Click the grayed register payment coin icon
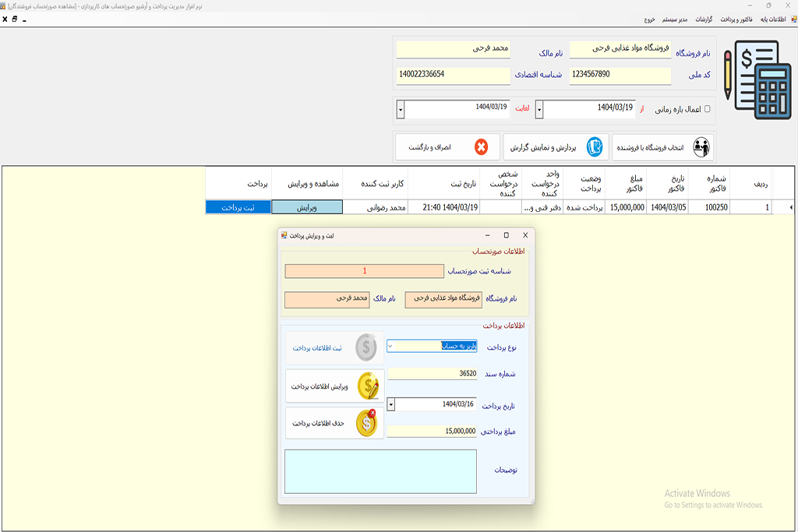This screenshot has height=532, width=798. tap(366, 347)
